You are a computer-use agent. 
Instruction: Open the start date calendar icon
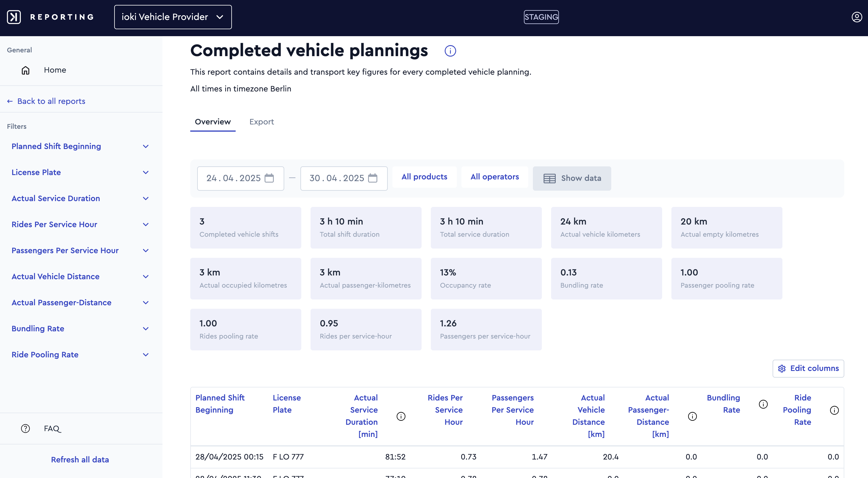[x=269, y=178]
